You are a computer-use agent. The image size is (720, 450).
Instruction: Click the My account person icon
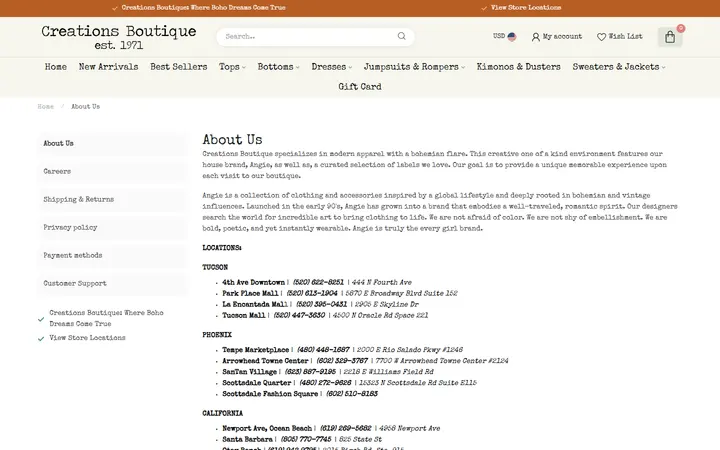535,37
